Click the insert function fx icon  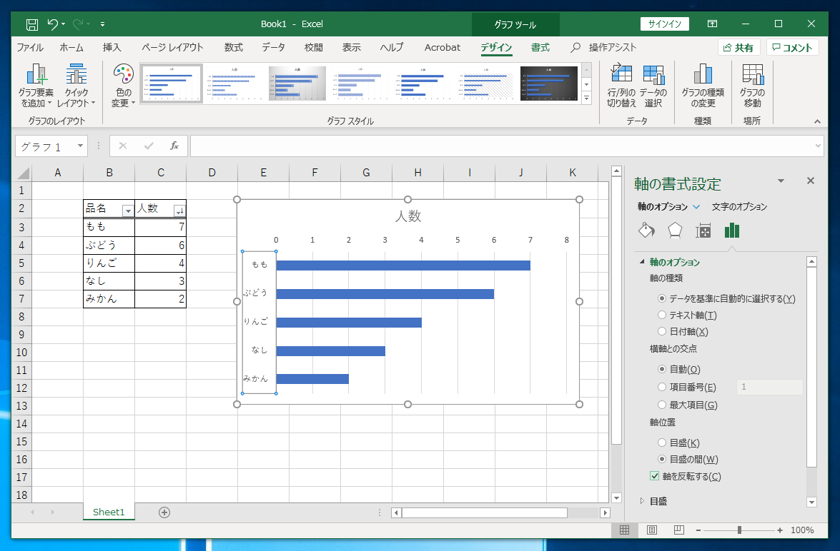pyautogui.click(x=174, y=146)
